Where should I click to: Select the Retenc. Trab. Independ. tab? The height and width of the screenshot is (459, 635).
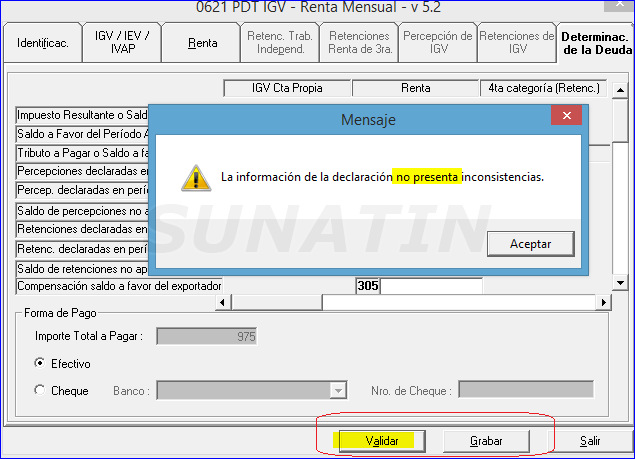(280, 43)
